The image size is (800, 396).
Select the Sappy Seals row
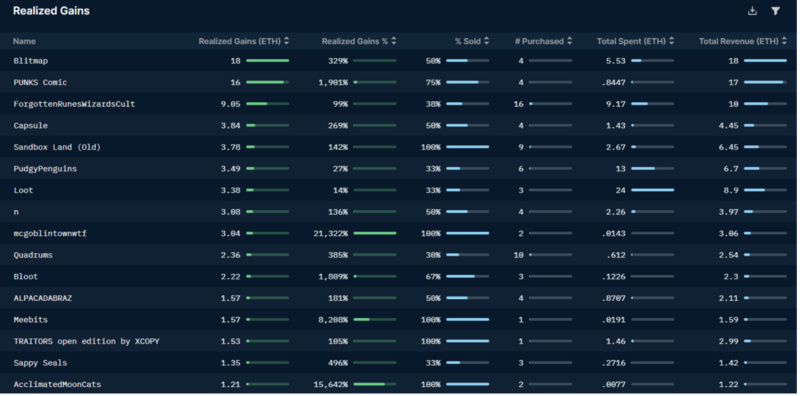[400, 363]
